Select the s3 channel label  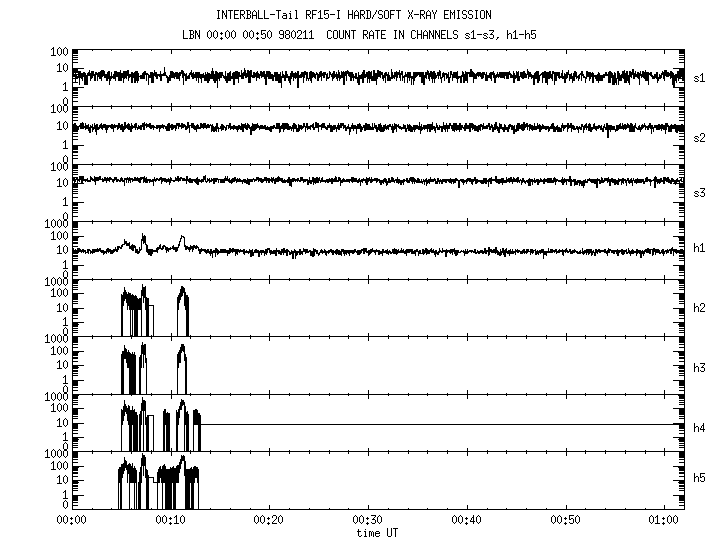click(701, 191)
